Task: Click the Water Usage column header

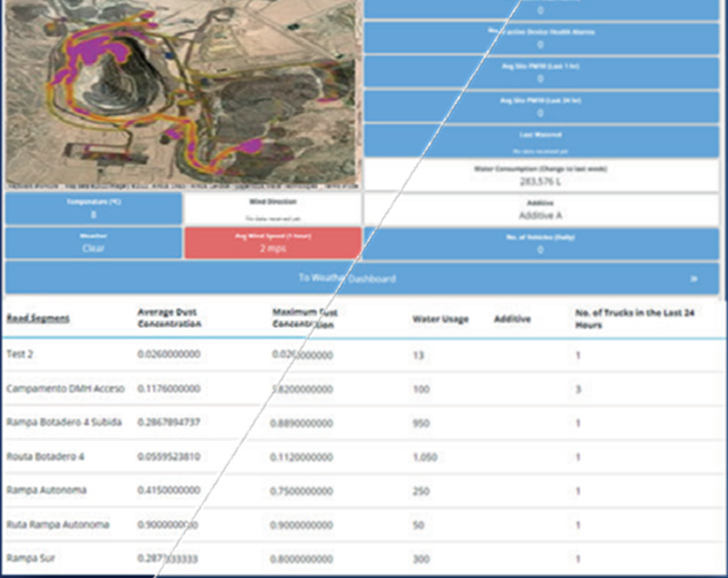Action: (440, 319)
